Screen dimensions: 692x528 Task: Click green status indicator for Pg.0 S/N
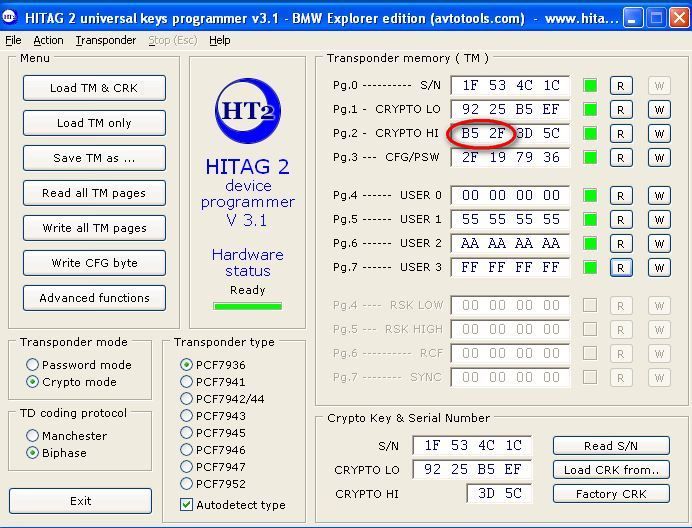click(x=590, y=86)
